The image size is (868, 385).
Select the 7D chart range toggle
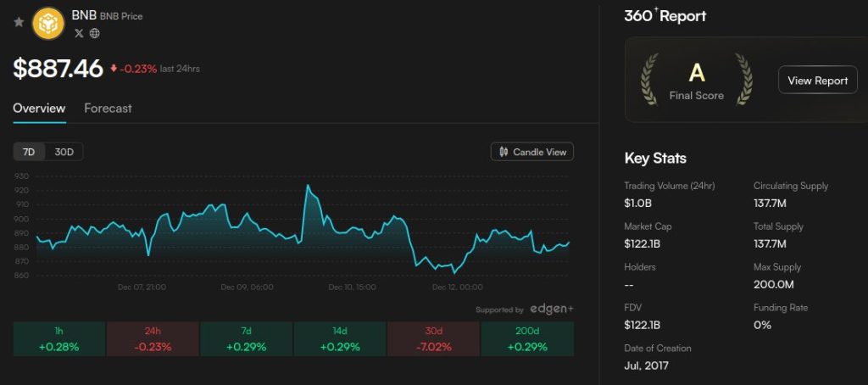(x=29, y=152)
